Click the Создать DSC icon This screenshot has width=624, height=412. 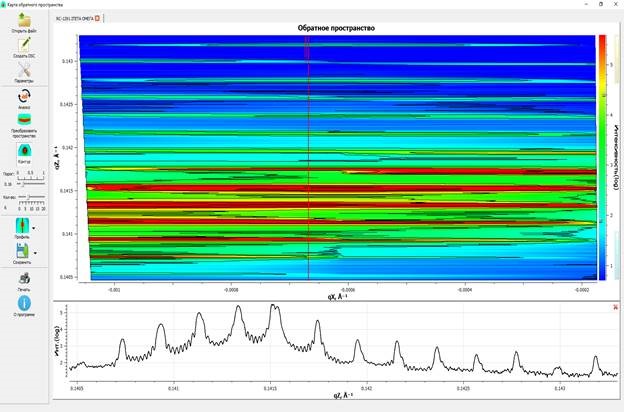24,45
